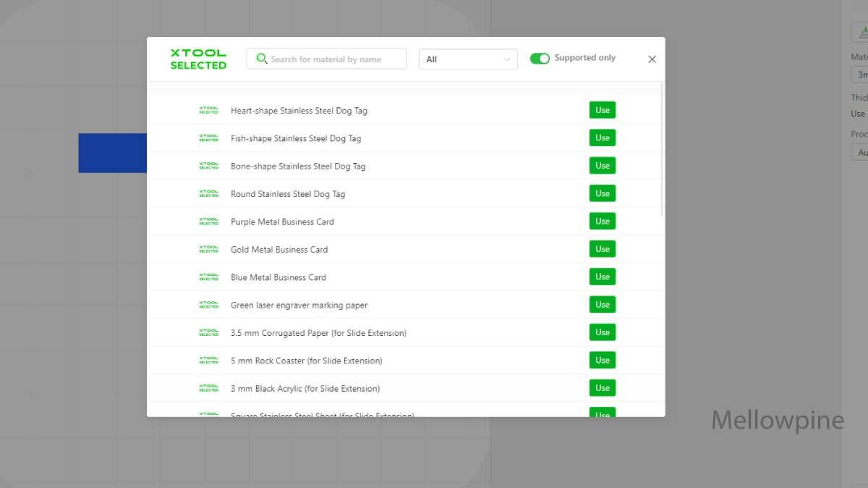This screenshot has width=868, height=488.
Task: Click xTool icon beside Heart-shape Dog Tag
Action: click(x=208, y=111)
